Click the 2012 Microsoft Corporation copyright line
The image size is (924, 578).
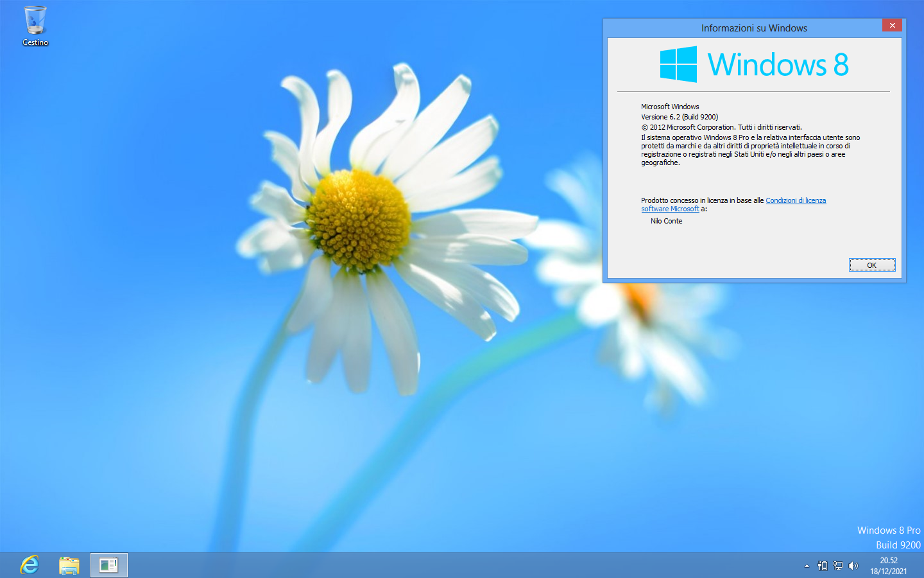721,127
